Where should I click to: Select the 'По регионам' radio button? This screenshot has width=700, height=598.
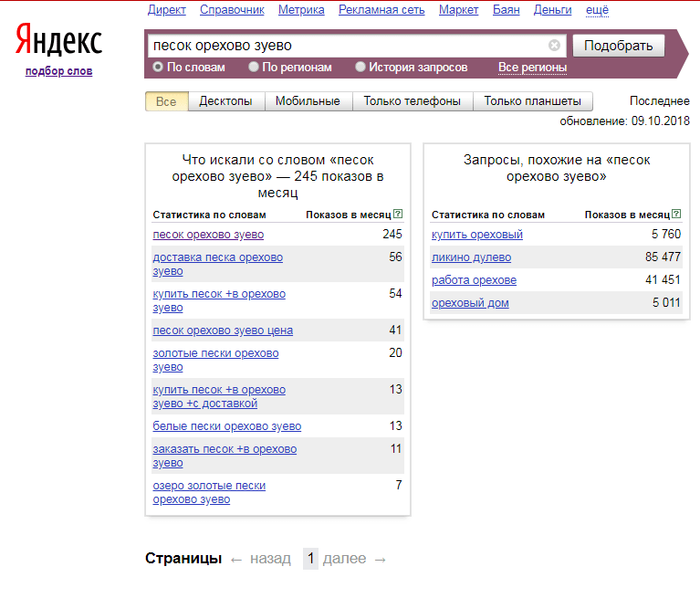pyautogui.click(x=254, y=67)
